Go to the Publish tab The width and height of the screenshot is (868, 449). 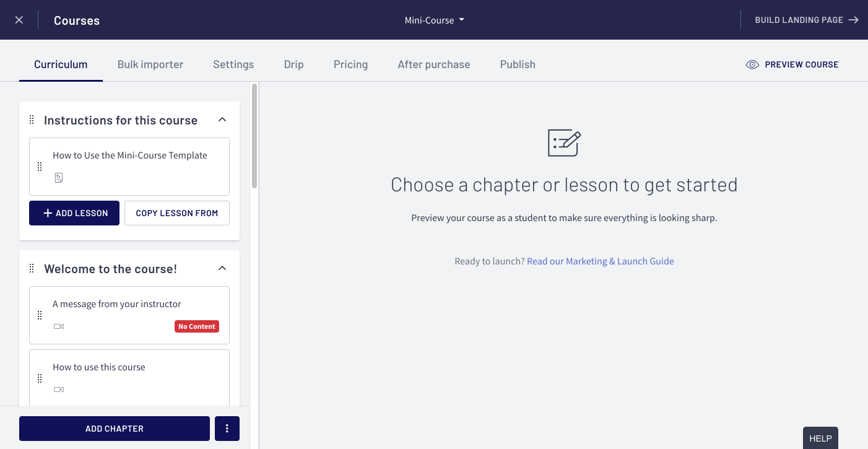click(x=518, y=64)
